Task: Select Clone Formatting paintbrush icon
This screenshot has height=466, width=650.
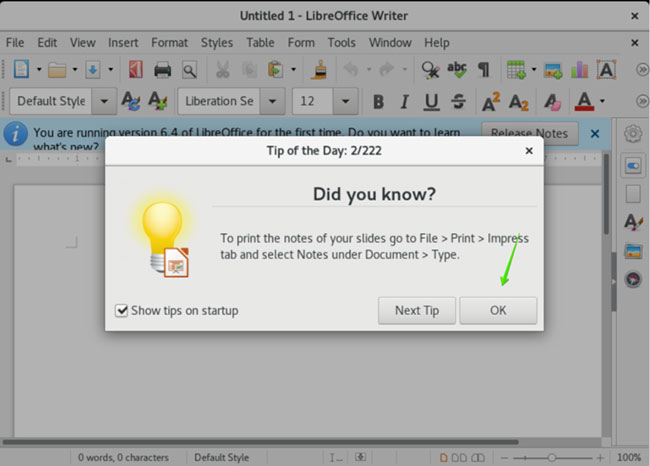Action: coord(320,70)
